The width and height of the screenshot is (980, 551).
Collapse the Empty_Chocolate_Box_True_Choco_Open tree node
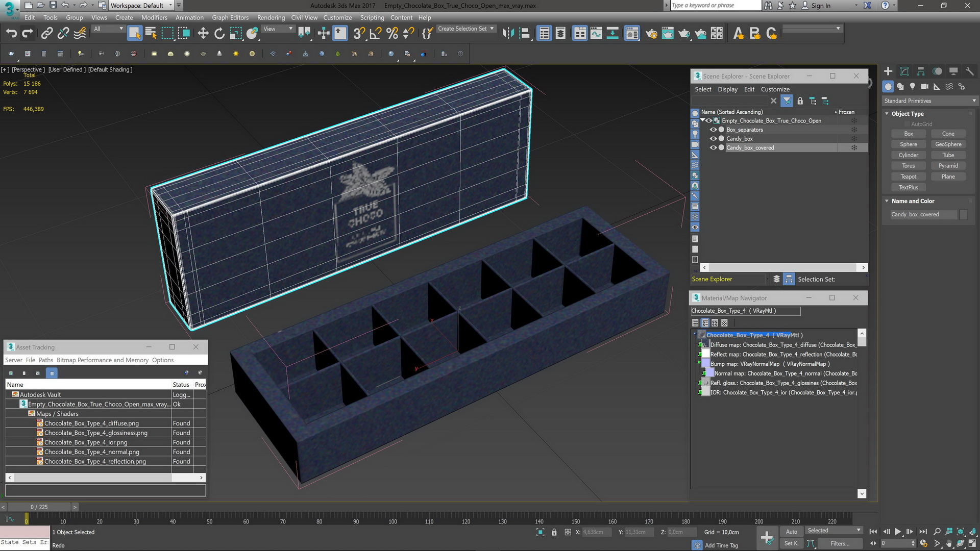coord(703,120)
